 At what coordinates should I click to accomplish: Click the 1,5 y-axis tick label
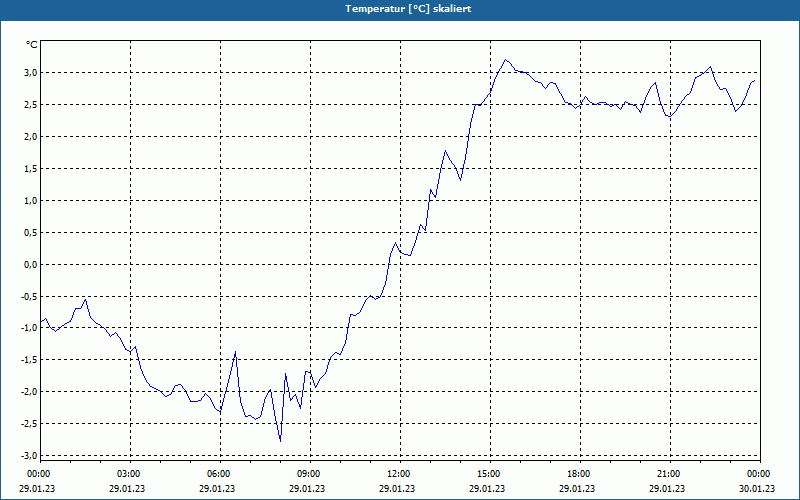(31, 168)
